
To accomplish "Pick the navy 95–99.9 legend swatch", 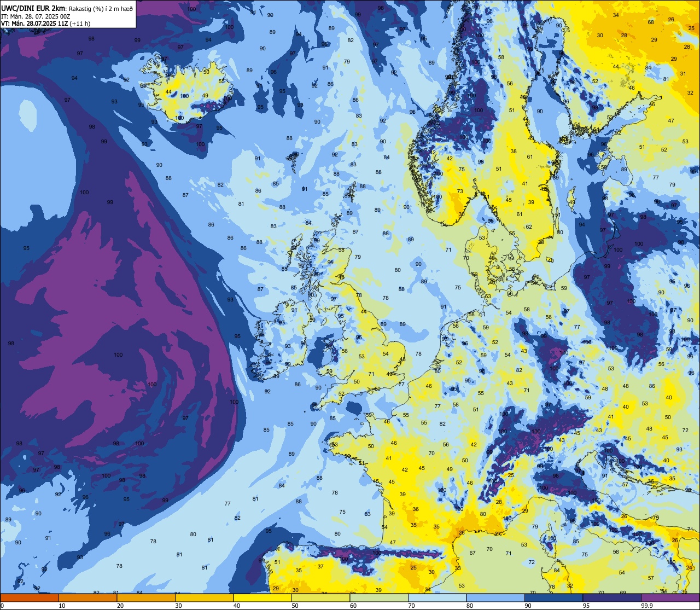I will click(612, 597).
